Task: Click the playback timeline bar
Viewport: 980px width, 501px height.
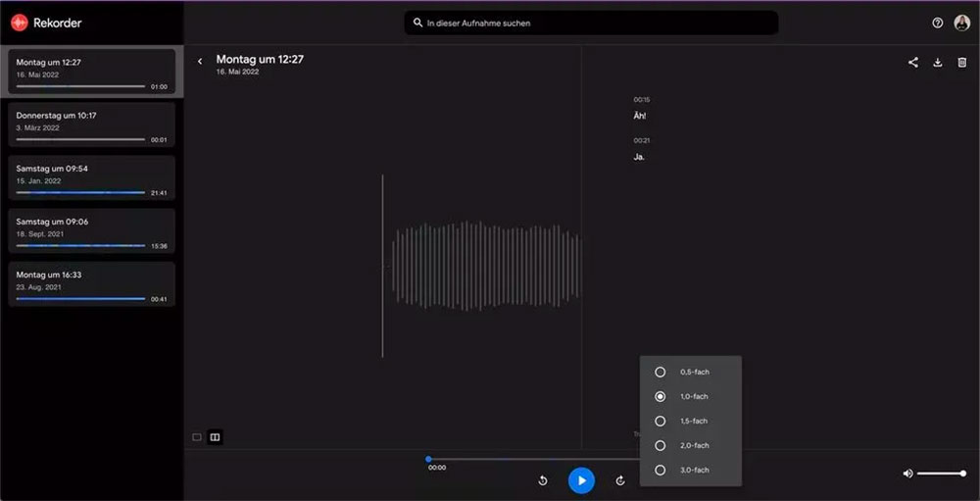Action: pyautogui.click(x=534, y=459)
